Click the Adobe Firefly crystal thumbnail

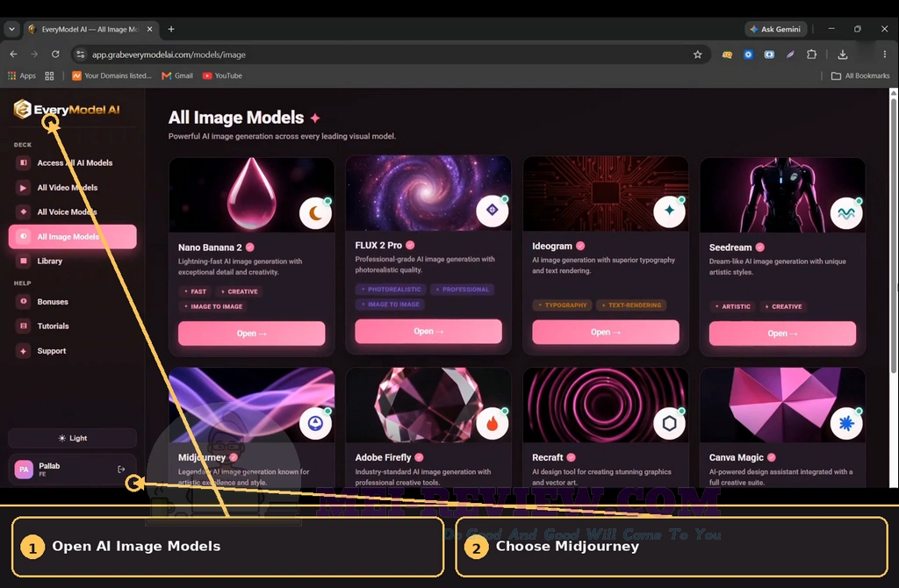(428, 405)
